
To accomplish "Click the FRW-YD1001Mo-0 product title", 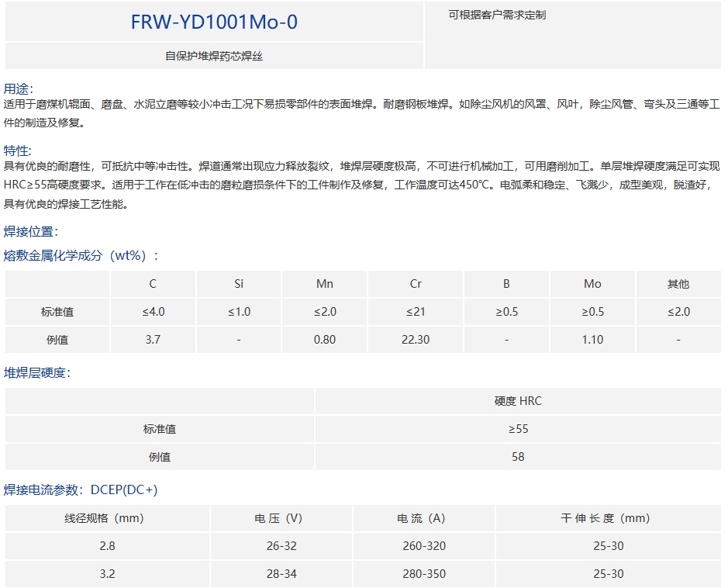I will [214, 22].
